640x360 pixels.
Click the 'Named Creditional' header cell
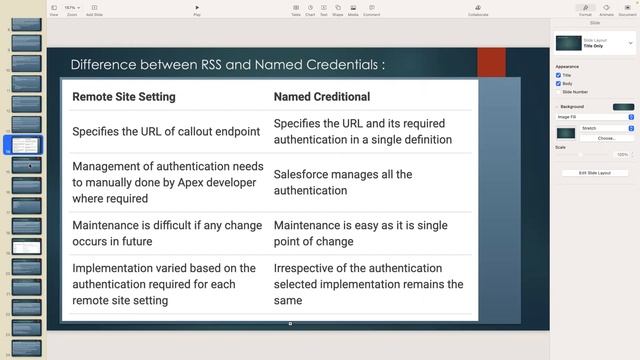pos(322,97)
